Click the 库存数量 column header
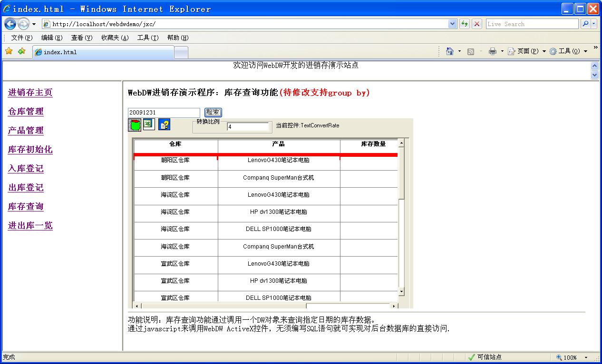This screenshot has width=602, height=364. coord(369,144)
